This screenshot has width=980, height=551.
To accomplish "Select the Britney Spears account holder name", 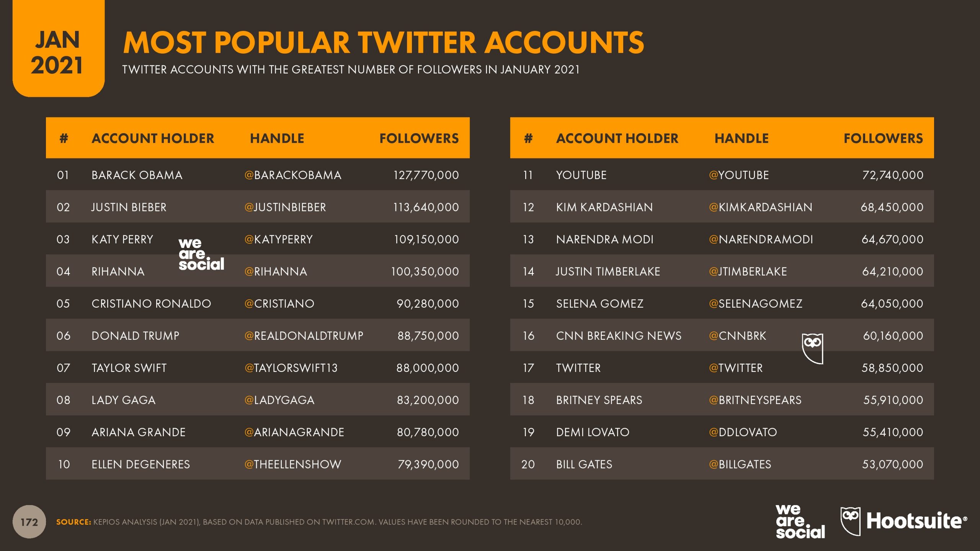I will pos(599,400).
